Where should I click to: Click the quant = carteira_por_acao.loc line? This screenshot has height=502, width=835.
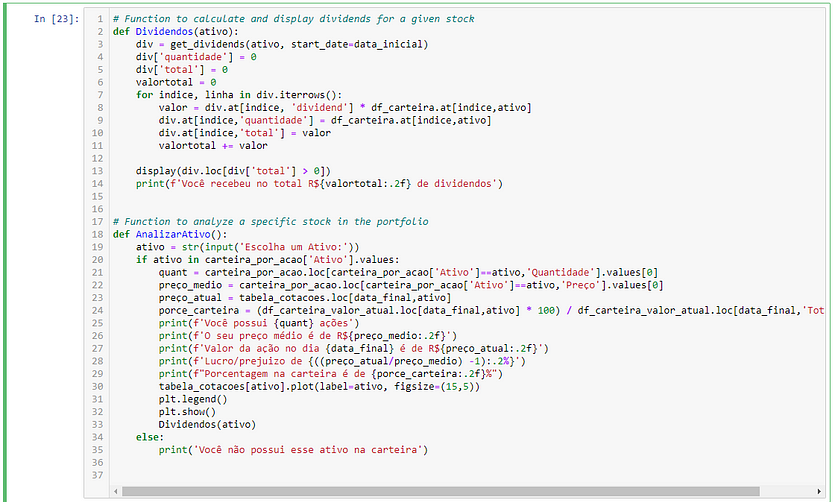408,273
